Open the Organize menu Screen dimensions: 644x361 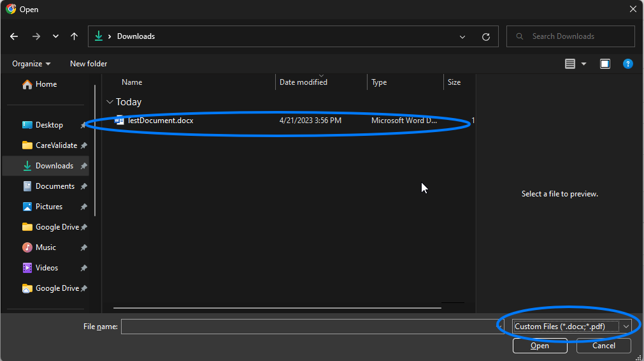pyautogui.click(x=31, y=64)
